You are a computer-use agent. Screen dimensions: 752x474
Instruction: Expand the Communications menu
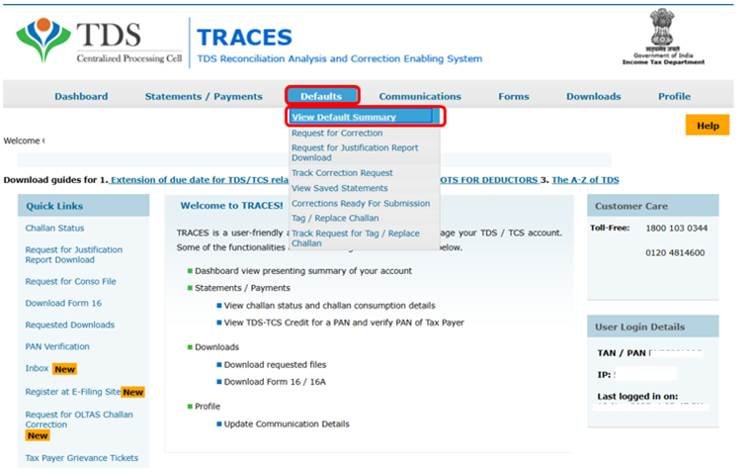[x=420, y=97]
